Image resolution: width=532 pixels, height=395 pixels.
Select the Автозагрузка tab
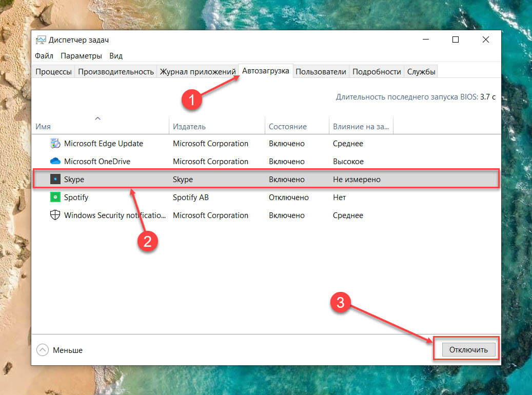pos(266,71)
